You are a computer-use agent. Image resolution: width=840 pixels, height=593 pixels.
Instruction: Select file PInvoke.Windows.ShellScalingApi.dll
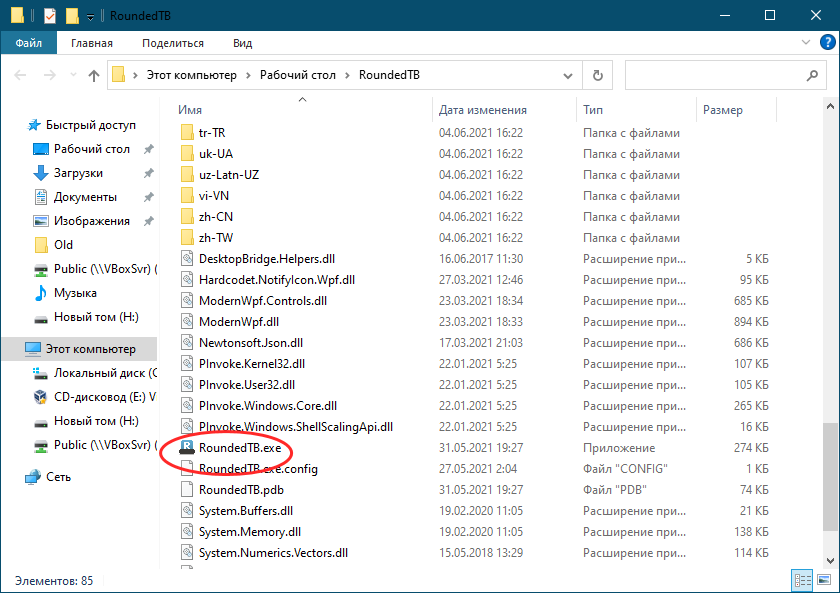[296, 427]
